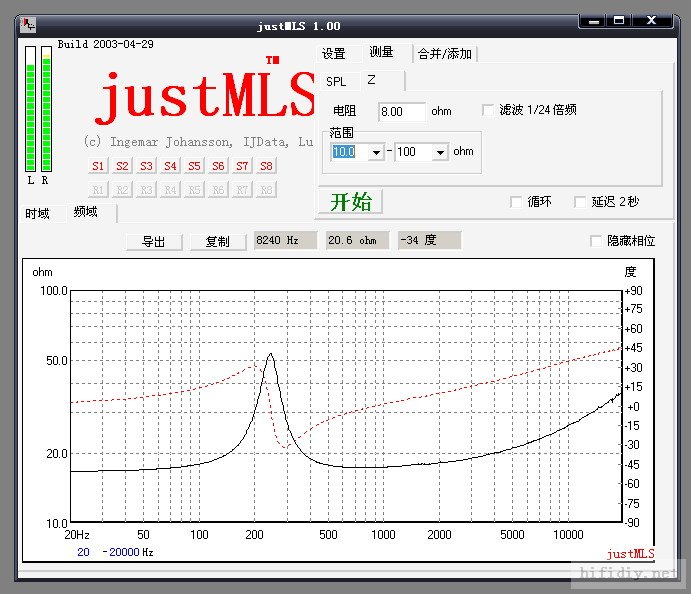691x594 pixels.
Task: Click the S8 memory slot button
Action: 266,166
